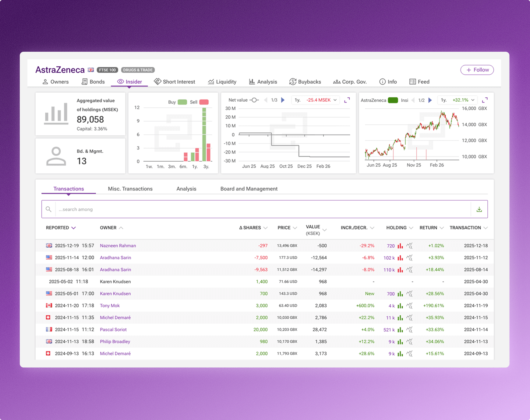Open Nazneen Rahman's owner profile

pyautogui.click(x=118, y=246)
